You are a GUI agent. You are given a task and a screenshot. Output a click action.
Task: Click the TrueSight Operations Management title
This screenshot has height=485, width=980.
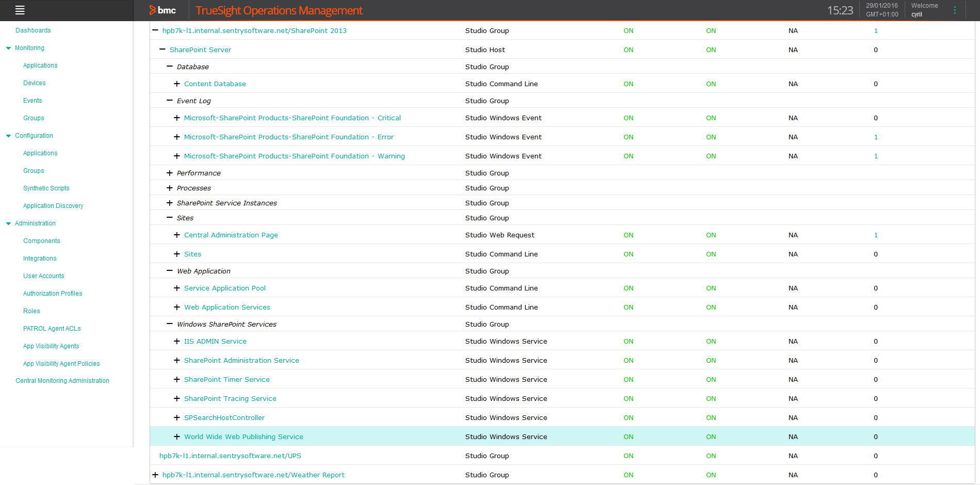pos(279,10)
